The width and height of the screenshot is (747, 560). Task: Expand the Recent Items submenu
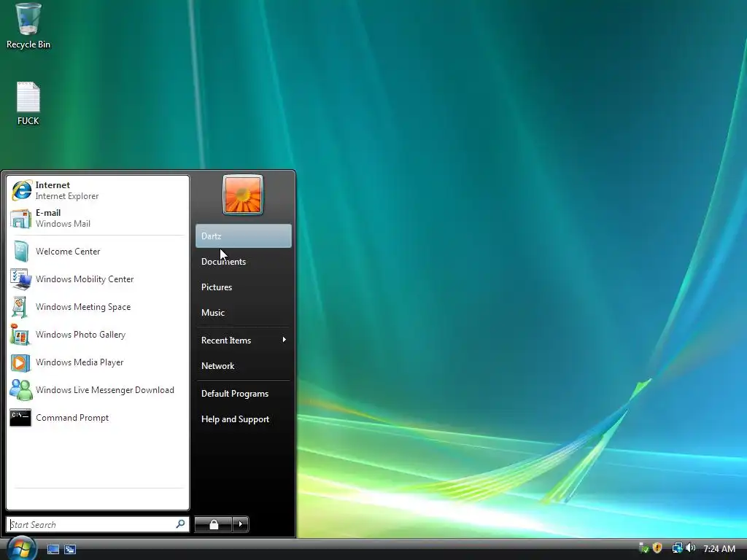(x=244, y=341)
